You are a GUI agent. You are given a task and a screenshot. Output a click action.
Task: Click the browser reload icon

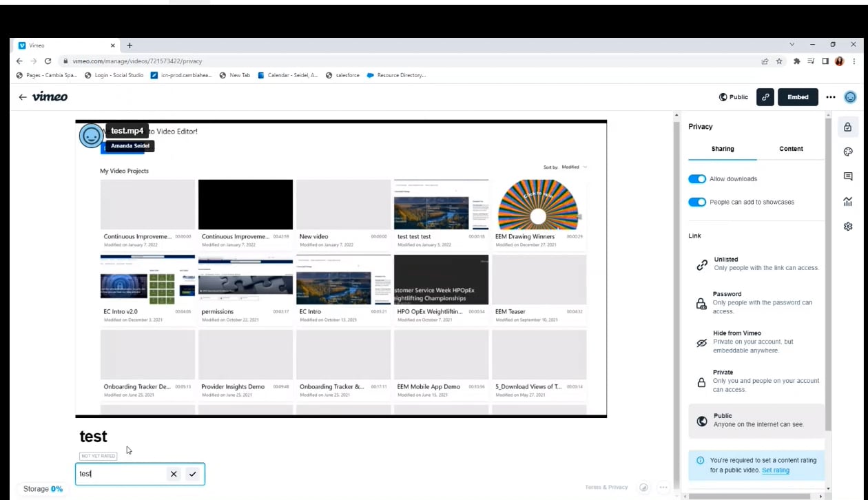pos(48,61)
